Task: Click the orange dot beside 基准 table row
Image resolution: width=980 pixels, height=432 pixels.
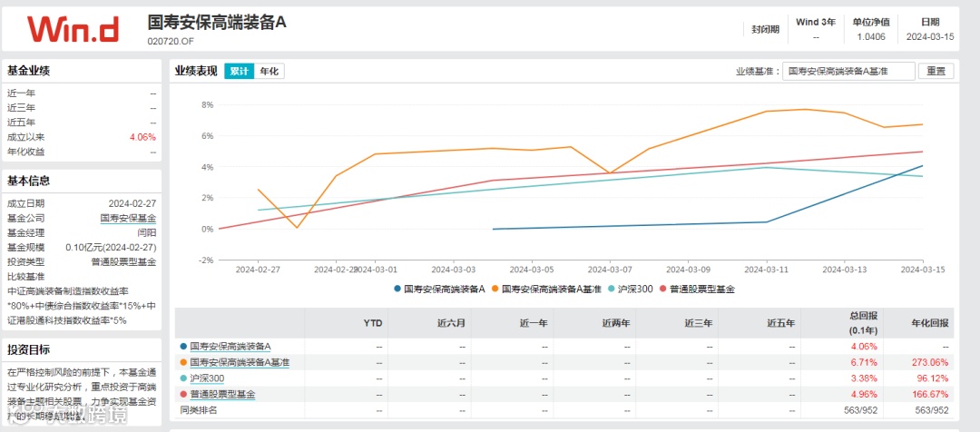Action: pos(183,362)
